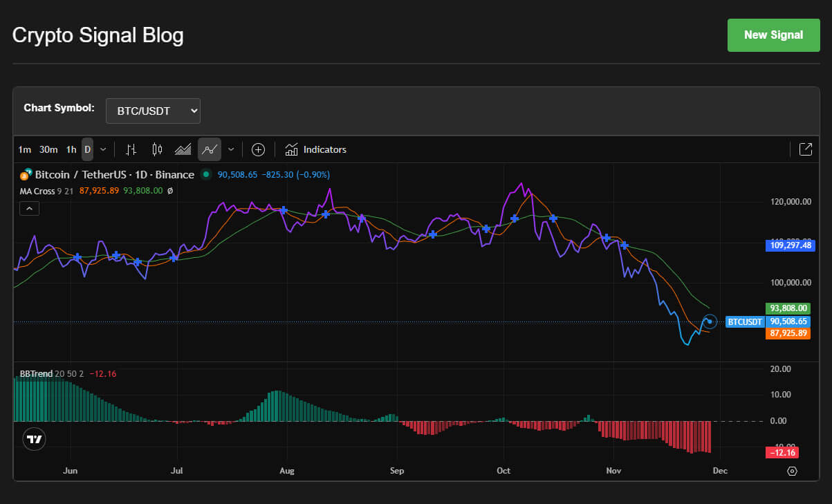Switch to 30m timeframe
Image resolution: width=832 pixels, height=504 pixels.
pos(48,149)
